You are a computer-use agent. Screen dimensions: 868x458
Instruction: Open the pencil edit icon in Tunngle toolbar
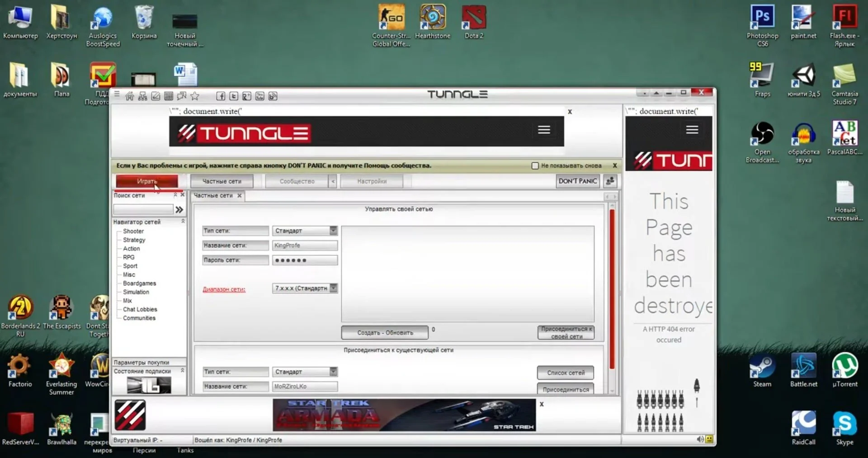pos(156,96)
